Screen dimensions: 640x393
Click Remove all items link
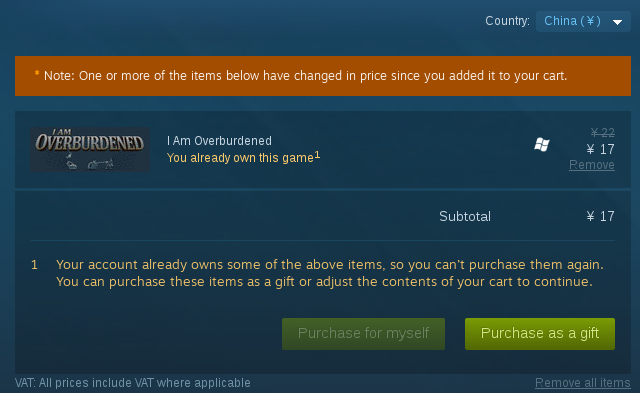582,383
